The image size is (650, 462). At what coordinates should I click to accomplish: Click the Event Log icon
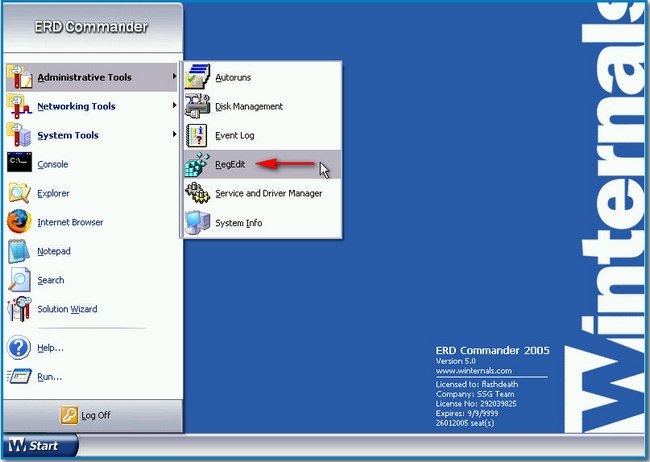(x=197, y=136)
